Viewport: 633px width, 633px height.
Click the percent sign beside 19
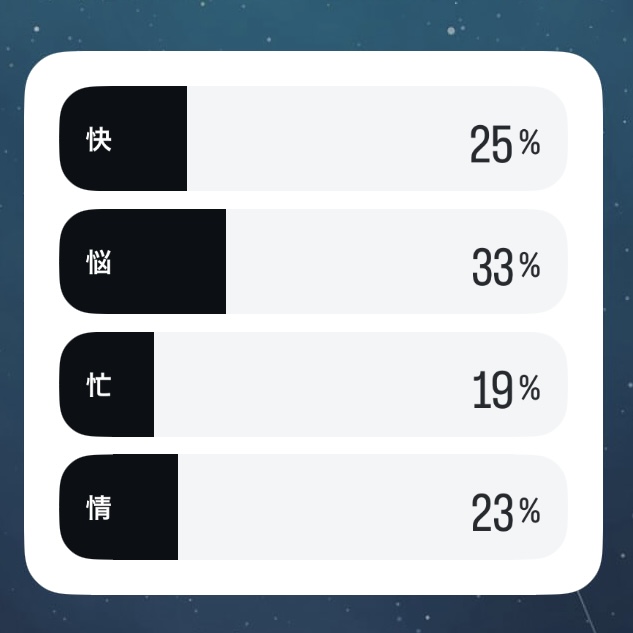point(530,389)
